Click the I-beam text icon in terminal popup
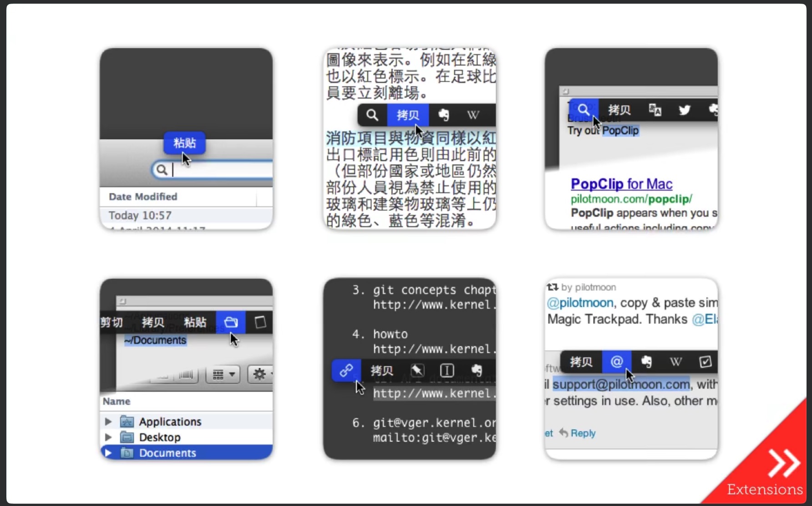This screenshot has height=506, width=812. point(447,370)
